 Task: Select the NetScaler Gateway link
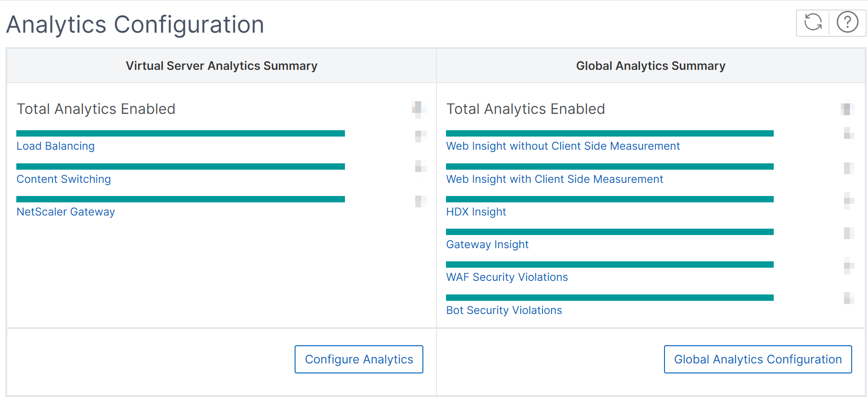(x=66, y=212)
